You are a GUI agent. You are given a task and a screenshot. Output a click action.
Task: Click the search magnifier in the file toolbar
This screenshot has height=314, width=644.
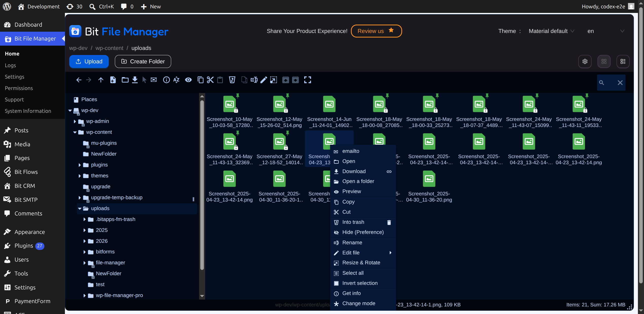(601, 83)
